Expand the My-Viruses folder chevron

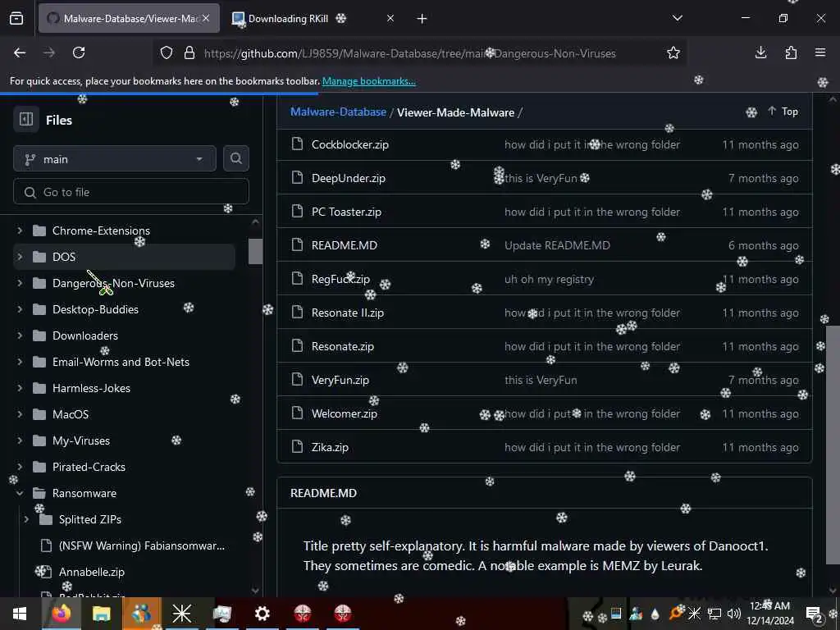20,441
